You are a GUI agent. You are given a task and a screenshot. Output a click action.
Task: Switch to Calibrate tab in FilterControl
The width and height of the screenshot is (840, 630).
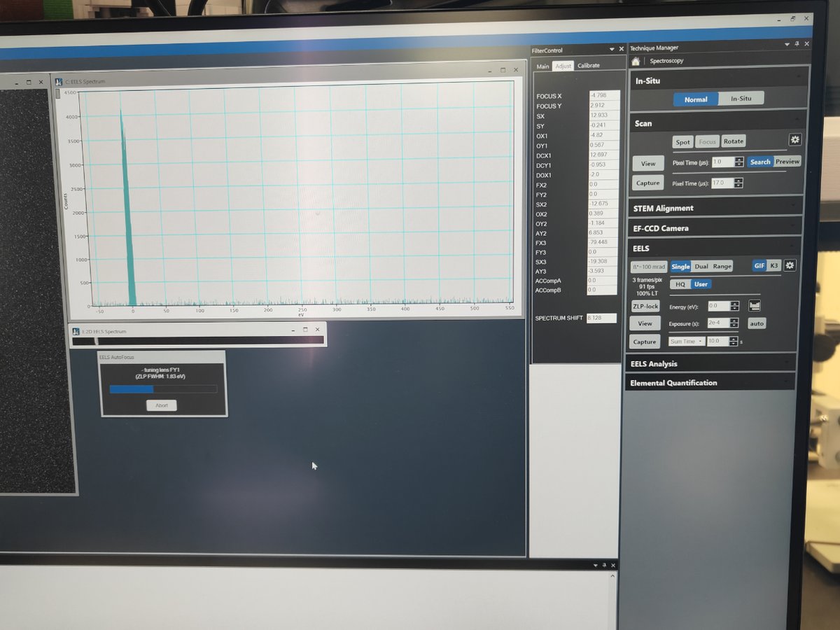[x=588, y=66]
